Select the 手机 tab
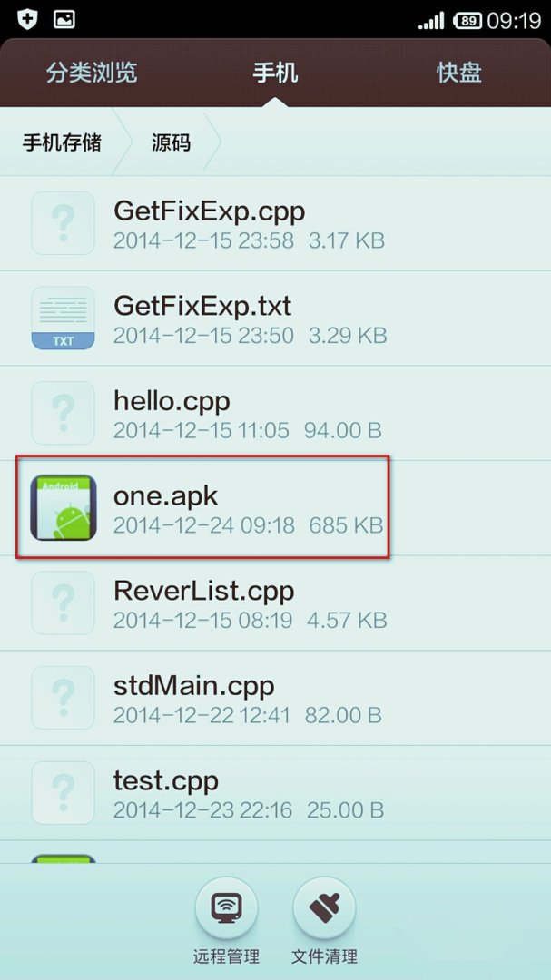 [x=275, y=73]
